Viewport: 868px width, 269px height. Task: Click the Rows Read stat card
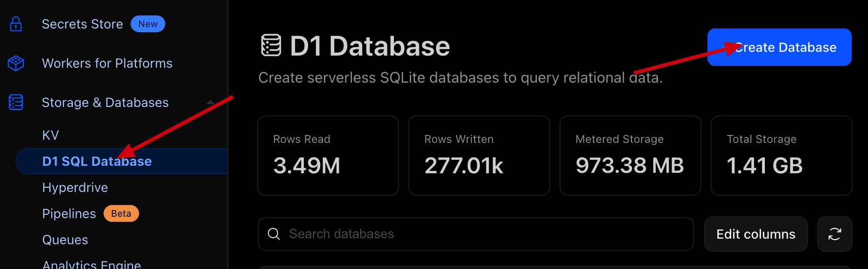pyautogui.click(x=328, y=156)
